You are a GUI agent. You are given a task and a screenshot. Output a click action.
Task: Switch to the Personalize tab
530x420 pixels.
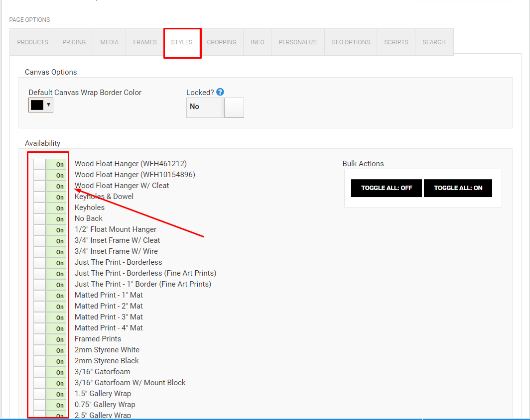pyautogui.click(x=298, y=42)
